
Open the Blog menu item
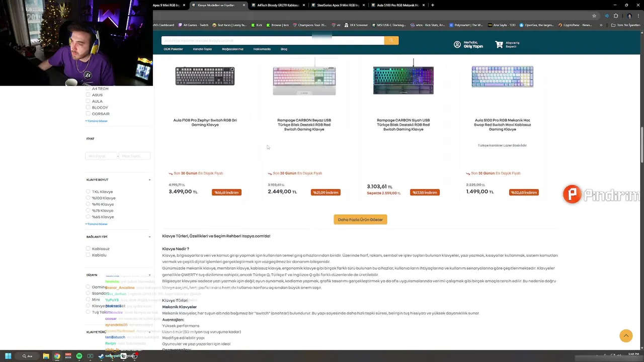coord(284,49)
